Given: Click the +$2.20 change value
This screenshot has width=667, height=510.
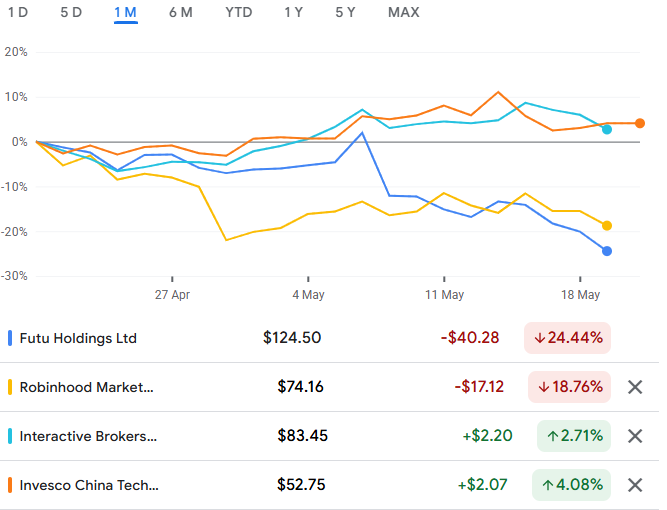Looking at the screenshot, I should (x=487, y=436).
